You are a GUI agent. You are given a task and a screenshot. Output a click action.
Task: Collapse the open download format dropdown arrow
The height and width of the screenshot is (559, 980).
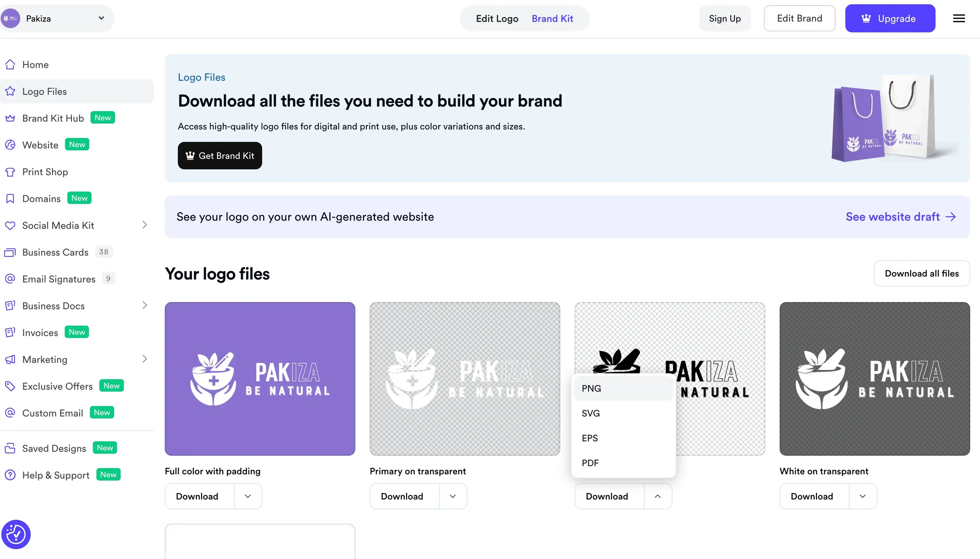(658, 496)
